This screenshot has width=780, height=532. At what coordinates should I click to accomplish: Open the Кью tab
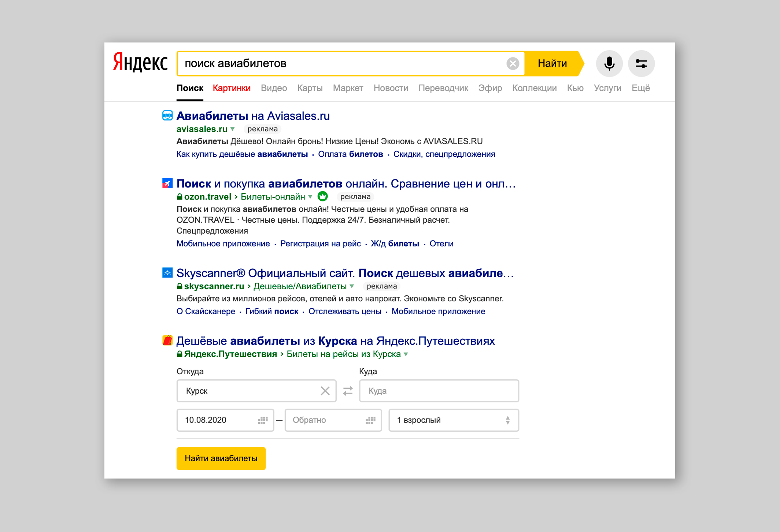pyautogui.click(x=575, y=88)
